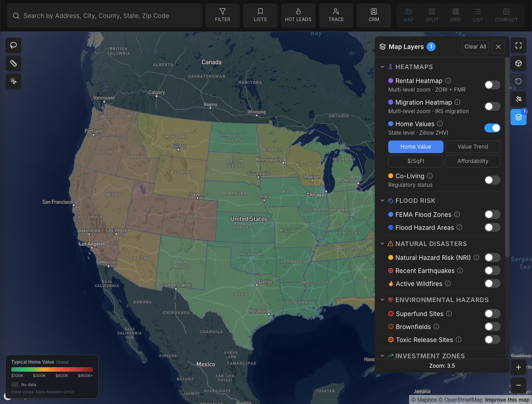Select the ruler measure tool
This screenshot has width=532, height=404.
(x=13, y=63)
